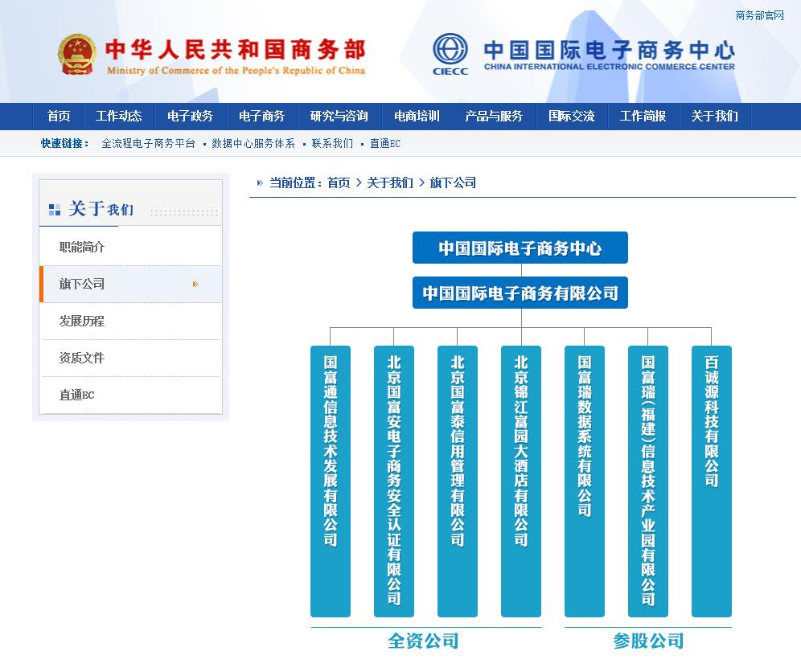Go to 研究与咨询 menu
Image resolution: width=801 pixels, height=672 pixels.
click(x=339, y=117)
